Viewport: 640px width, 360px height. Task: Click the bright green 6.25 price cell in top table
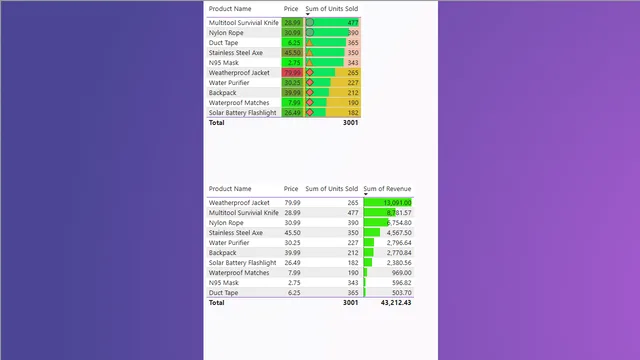tap(292, 42)
